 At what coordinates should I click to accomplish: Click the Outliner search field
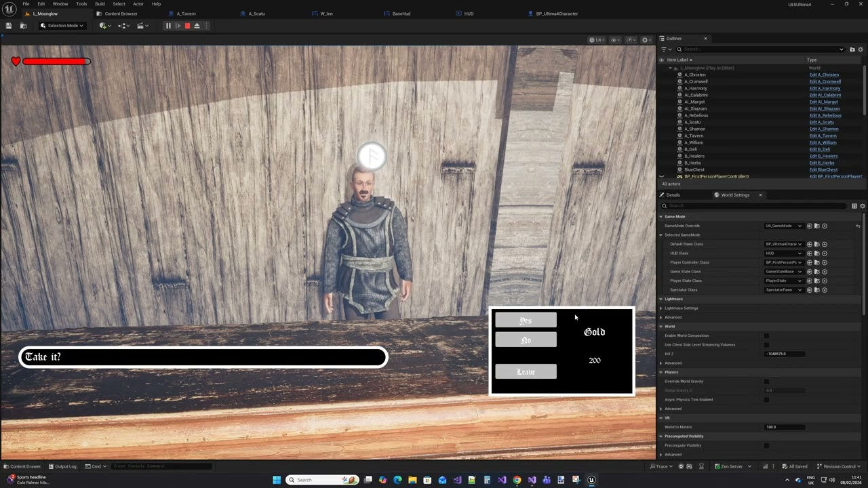click(759, 49)
